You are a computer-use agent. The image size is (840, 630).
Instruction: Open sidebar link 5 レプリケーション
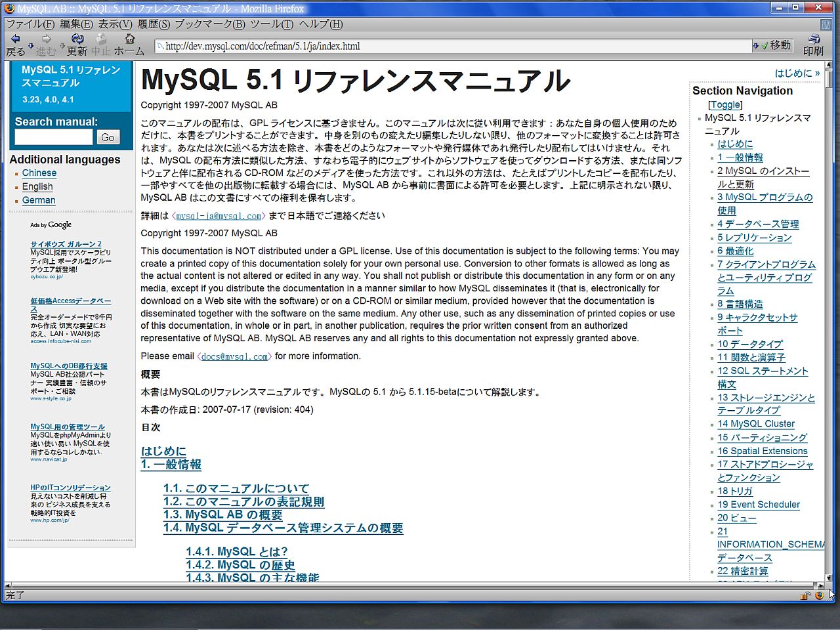755,238
